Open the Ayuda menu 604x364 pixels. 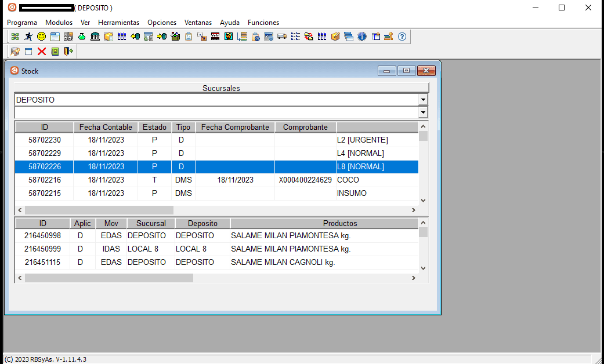coord(230,23)
